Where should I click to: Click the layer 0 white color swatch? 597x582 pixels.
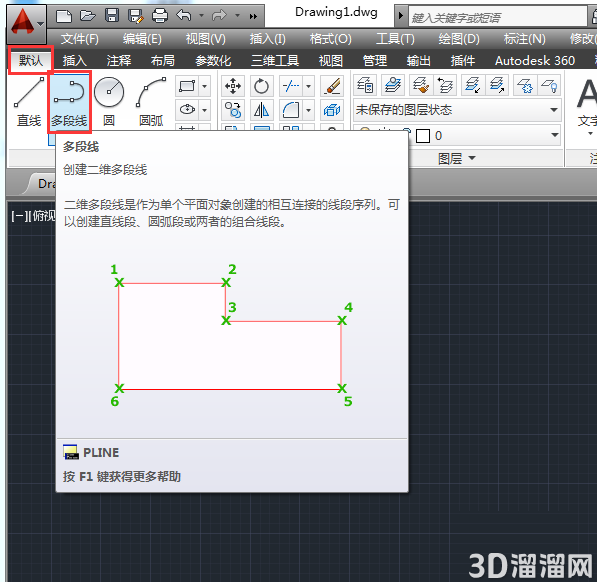(x=423, y=136)
